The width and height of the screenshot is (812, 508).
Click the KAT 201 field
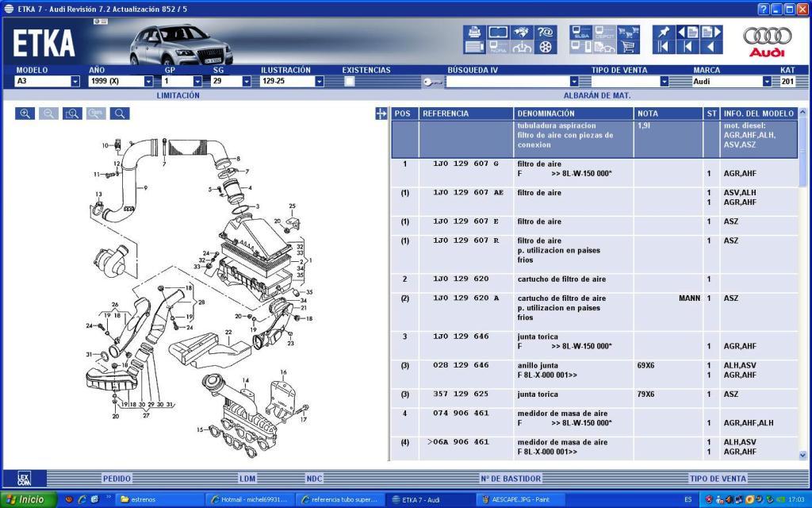(x=787, y=82)
